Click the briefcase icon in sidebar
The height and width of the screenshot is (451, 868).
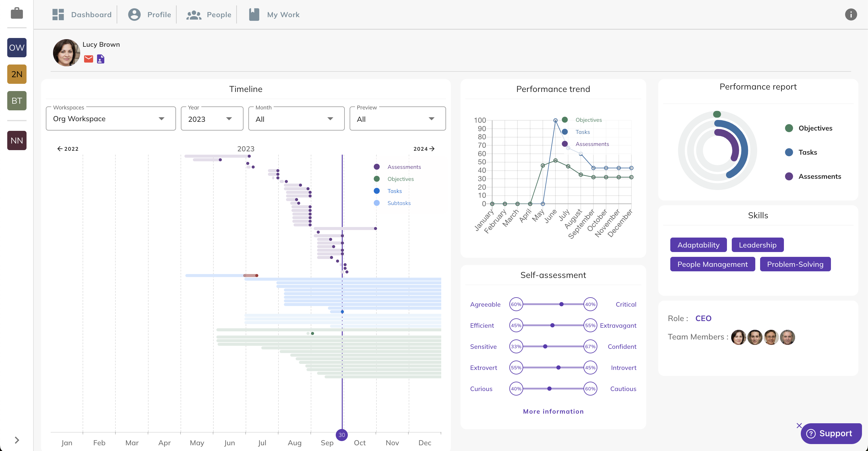point(17,14)
